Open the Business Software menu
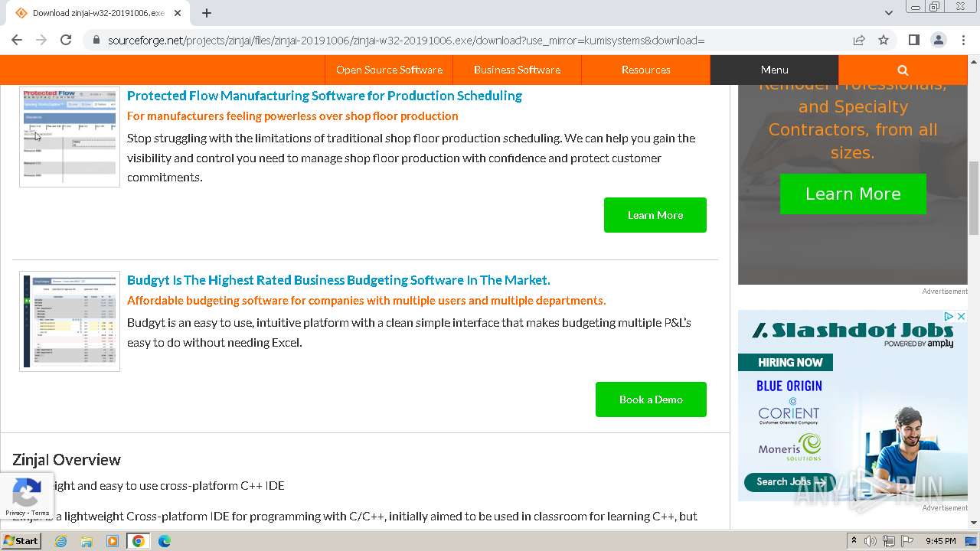 tap(517, 70)
